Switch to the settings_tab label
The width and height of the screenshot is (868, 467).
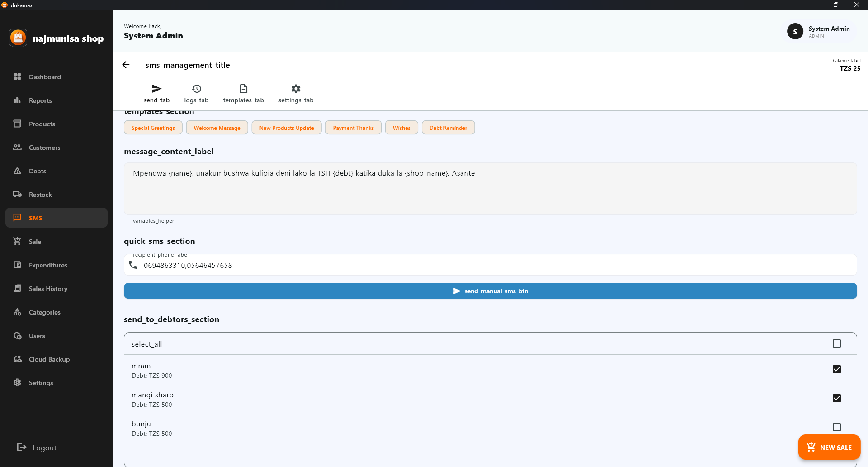coord(296,100)
